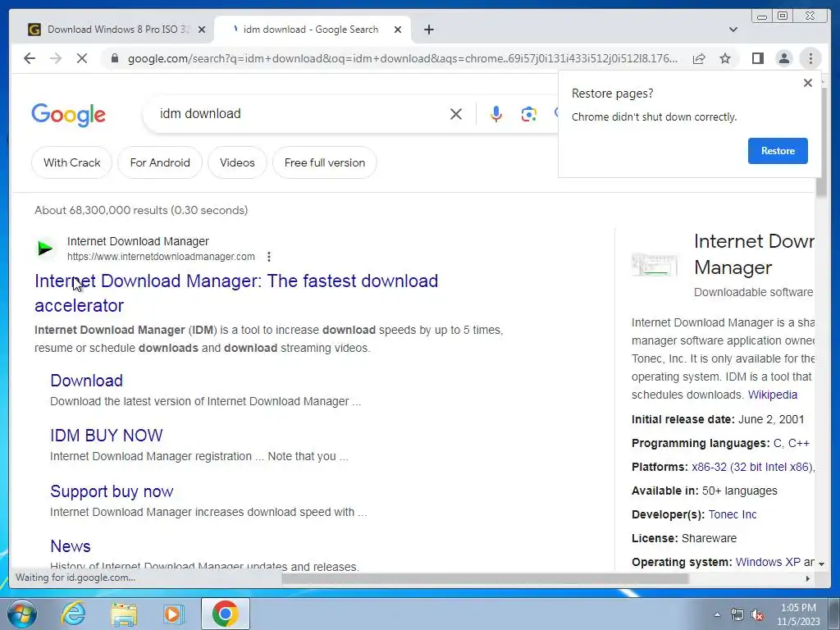View site information via lock icon
Image resolution: width=840 pixels, height=630 pixels.
click(x=114, y=58)
